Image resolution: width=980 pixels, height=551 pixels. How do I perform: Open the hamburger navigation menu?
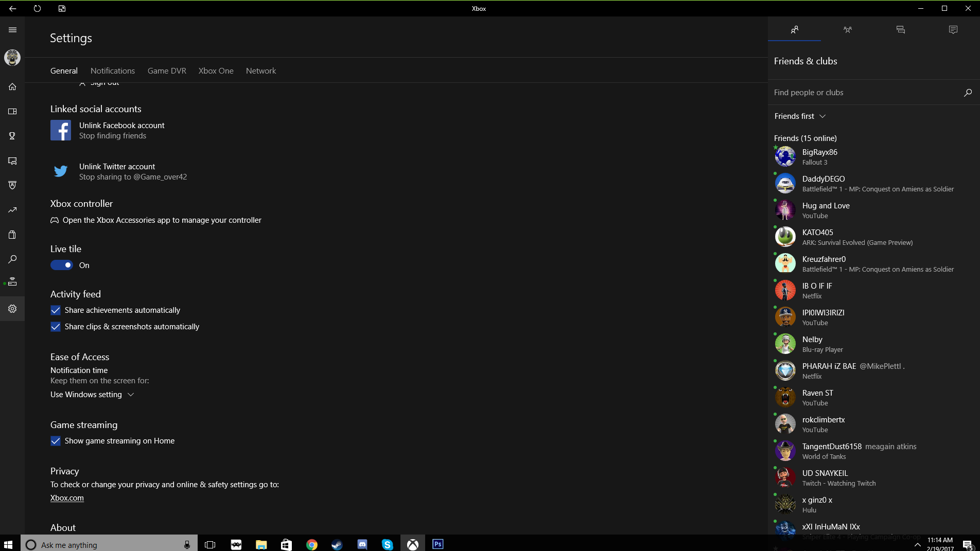pyautogui.click(x=12, y=30)
